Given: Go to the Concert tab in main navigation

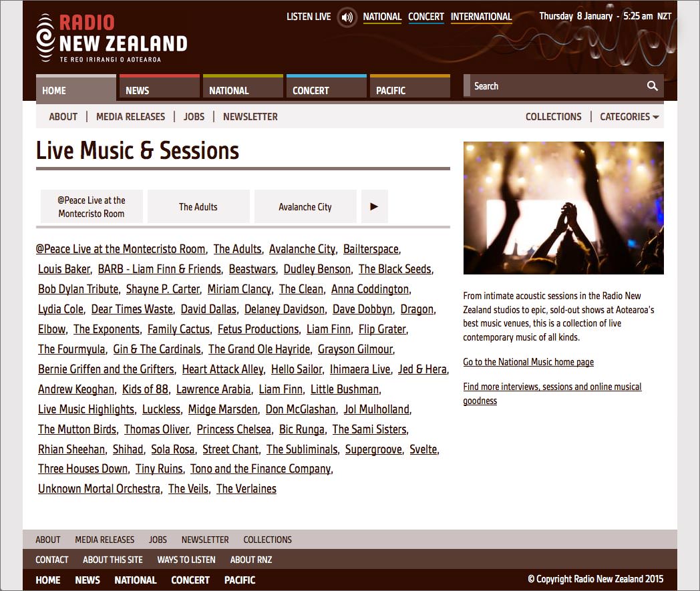Looking at the screenshot, I should coord(327,86).
